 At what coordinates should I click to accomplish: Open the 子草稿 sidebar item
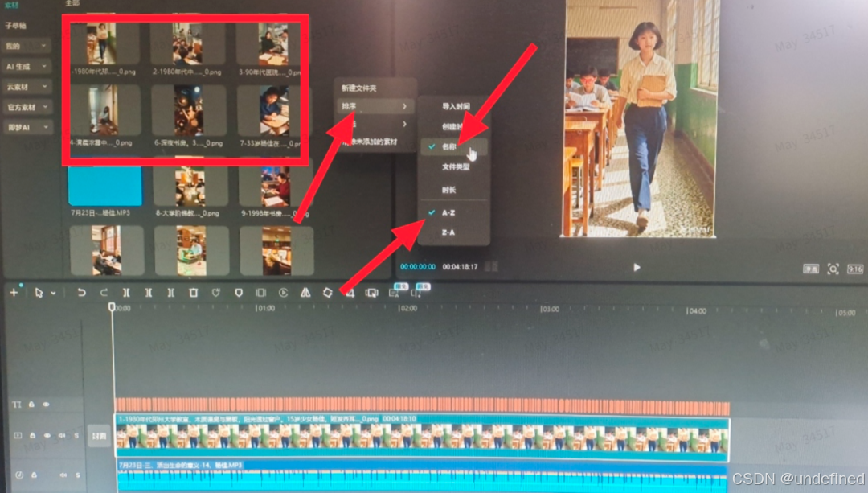tap(15, 26)
